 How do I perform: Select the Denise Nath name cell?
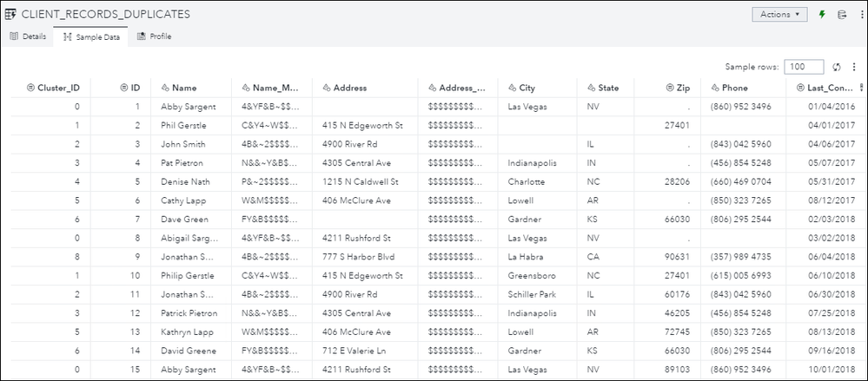(x=191, y=182)
